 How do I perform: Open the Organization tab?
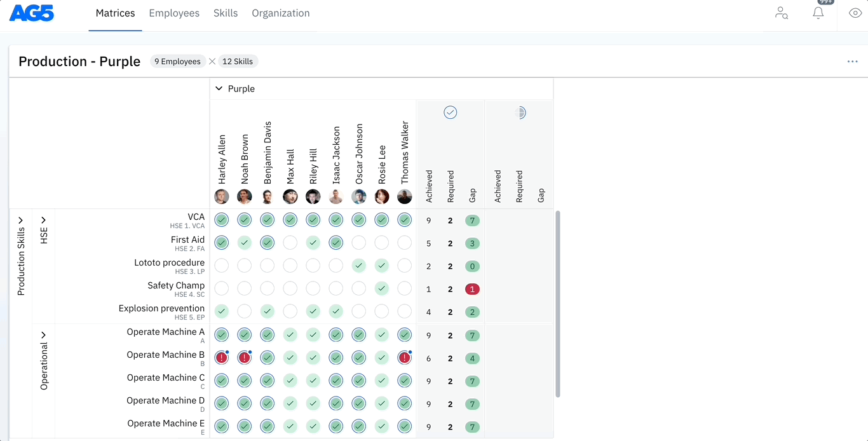pyautogui.click(x=280, y=13)
